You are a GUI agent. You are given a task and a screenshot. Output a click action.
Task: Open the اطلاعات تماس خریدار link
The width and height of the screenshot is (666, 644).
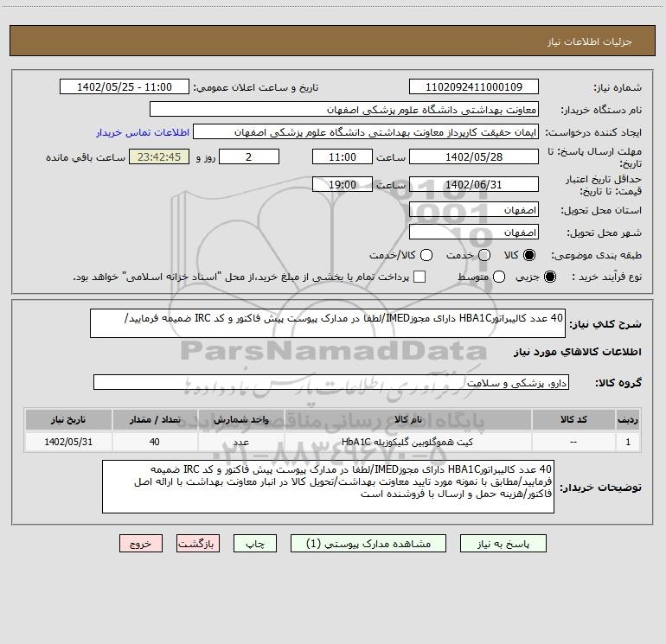click(143, 132)
